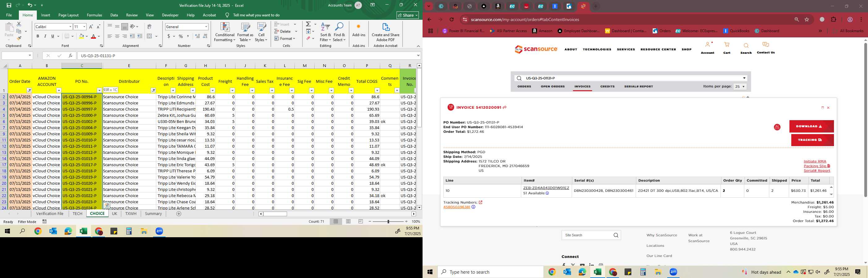Click Conditional Formatting button
Viewport: 868px width, 278px height.
(225, 32)
